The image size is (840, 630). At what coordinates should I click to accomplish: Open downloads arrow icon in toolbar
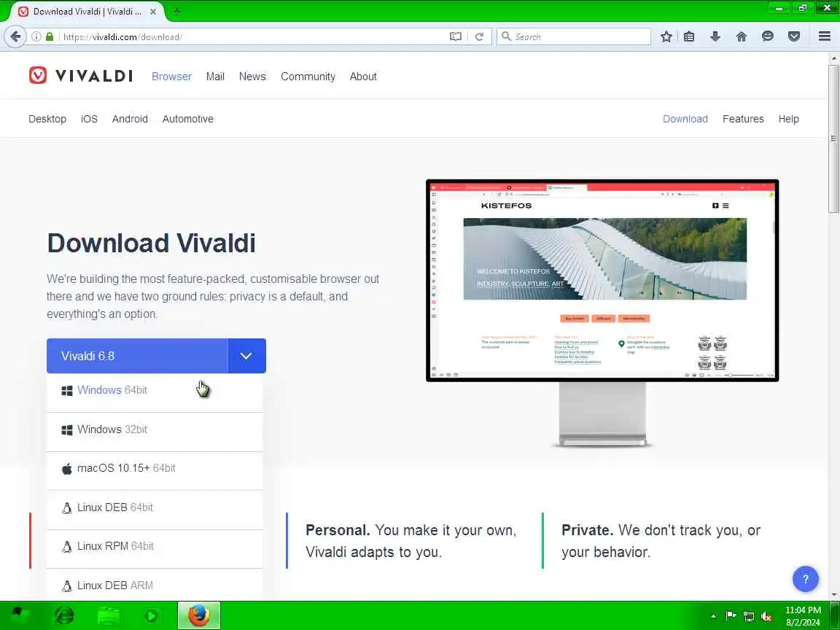(715, 36)
